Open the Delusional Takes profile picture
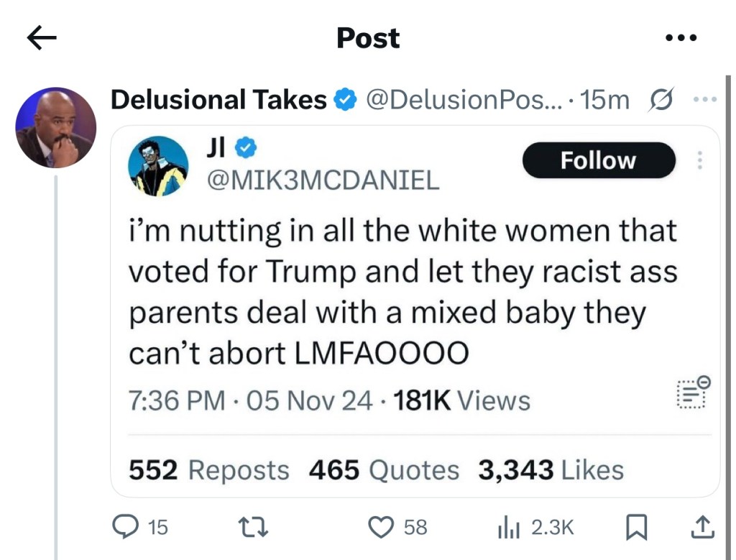 pyautogui.click(x=56, y=128)
